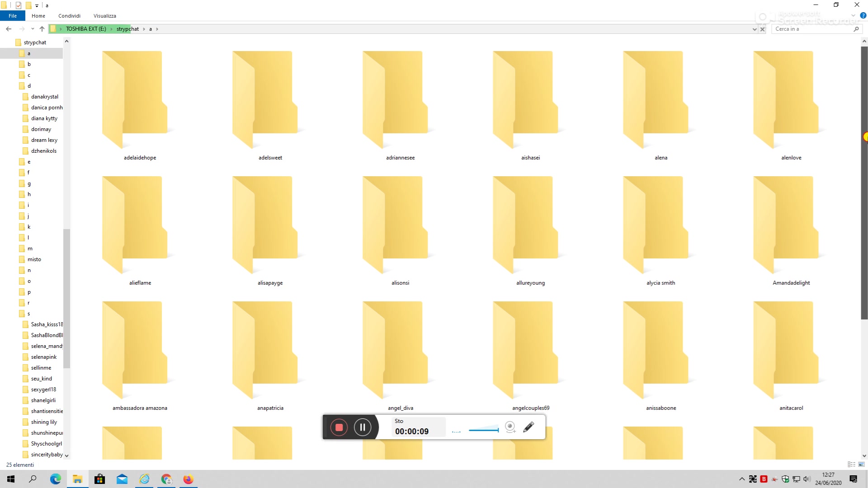Switch to details view layout icon
The width and height of the screenshot is (868, 488).
[x=851, y=465]
